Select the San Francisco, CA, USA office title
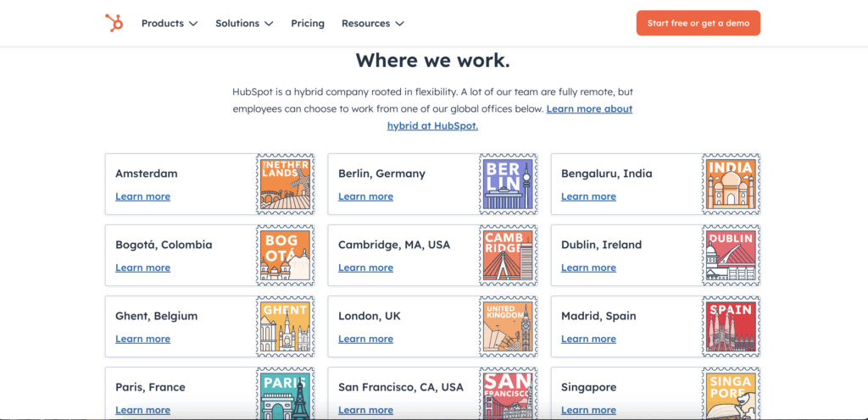 tap(401, 387)
